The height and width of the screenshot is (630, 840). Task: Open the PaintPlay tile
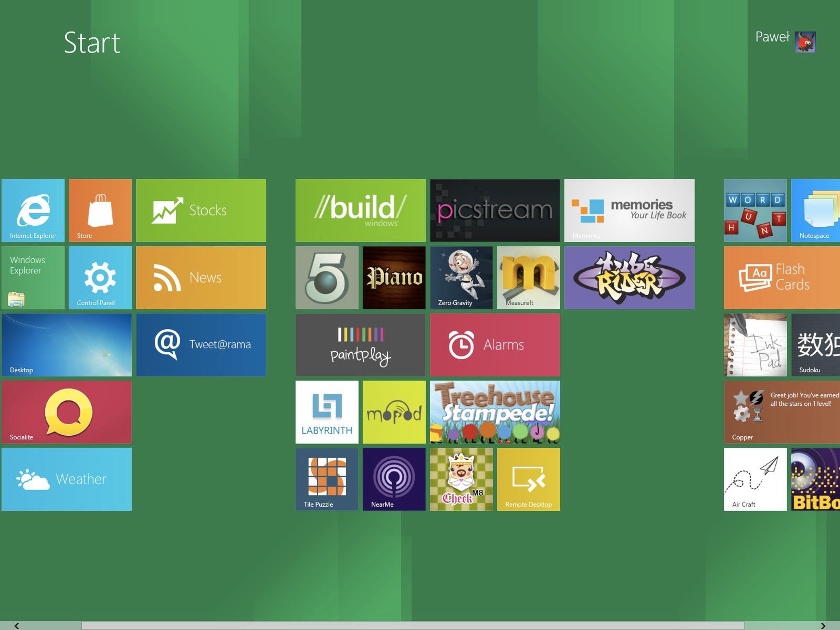(361, 345)
